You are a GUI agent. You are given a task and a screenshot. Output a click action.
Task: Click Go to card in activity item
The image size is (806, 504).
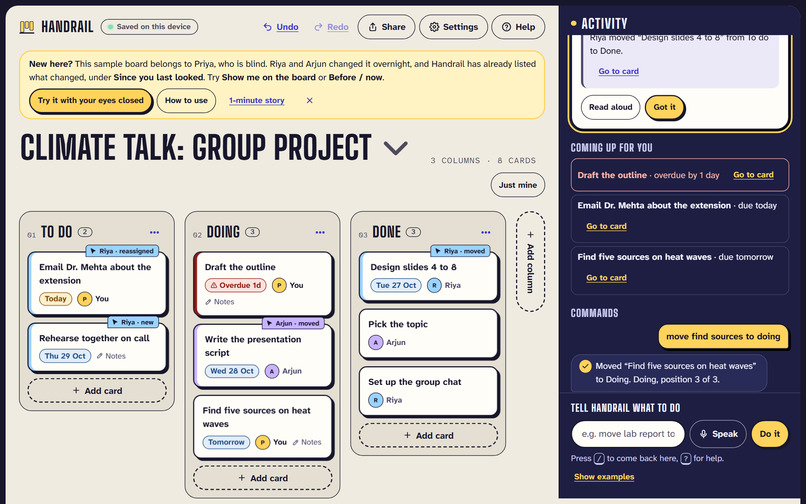[x=618, y=71]
